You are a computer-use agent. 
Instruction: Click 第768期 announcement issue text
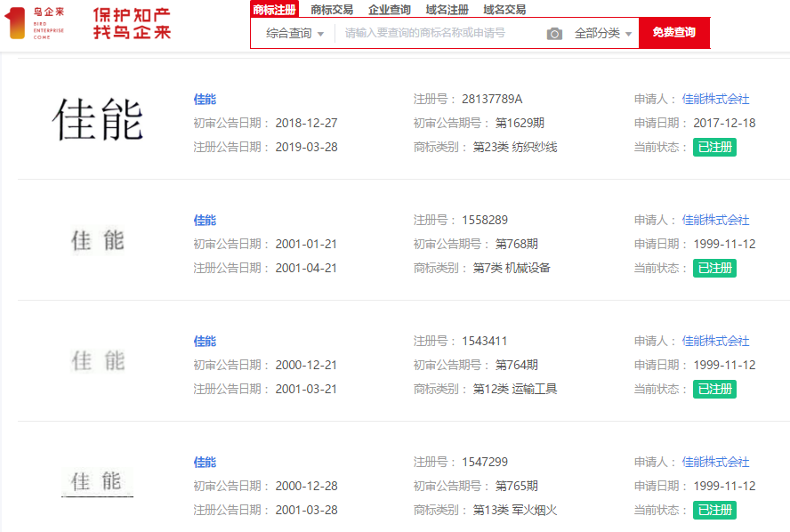[516, 245]
